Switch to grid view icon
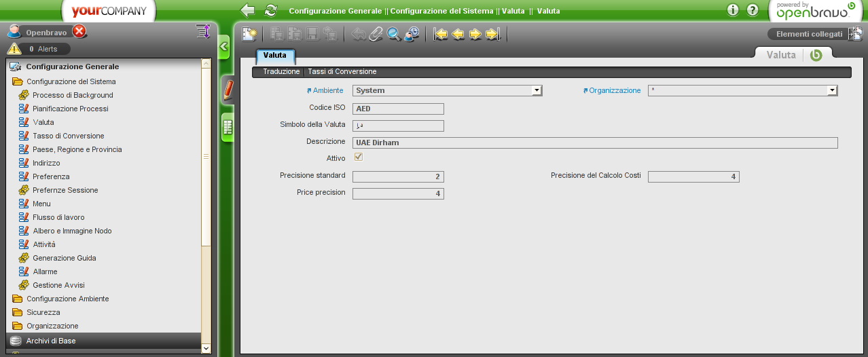The width and height of the screenshot is (868, 357). point(228,127)
